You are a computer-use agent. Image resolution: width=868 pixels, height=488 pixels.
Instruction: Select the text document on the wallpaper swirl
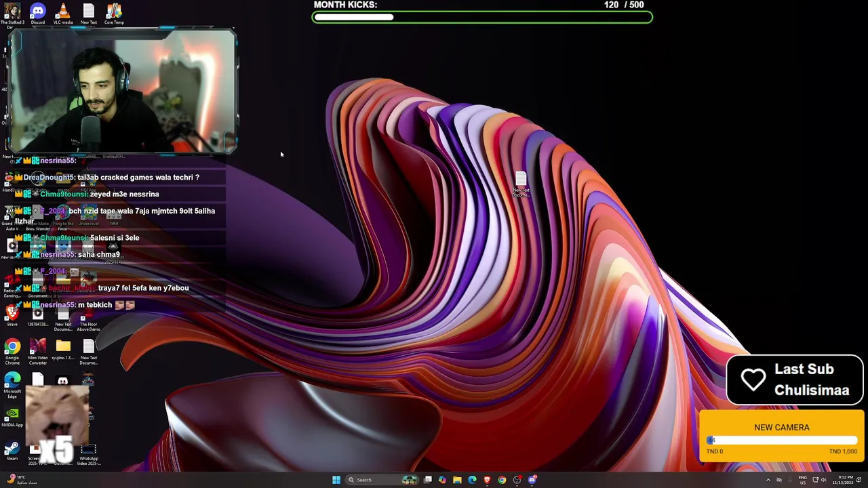point(521,184)
